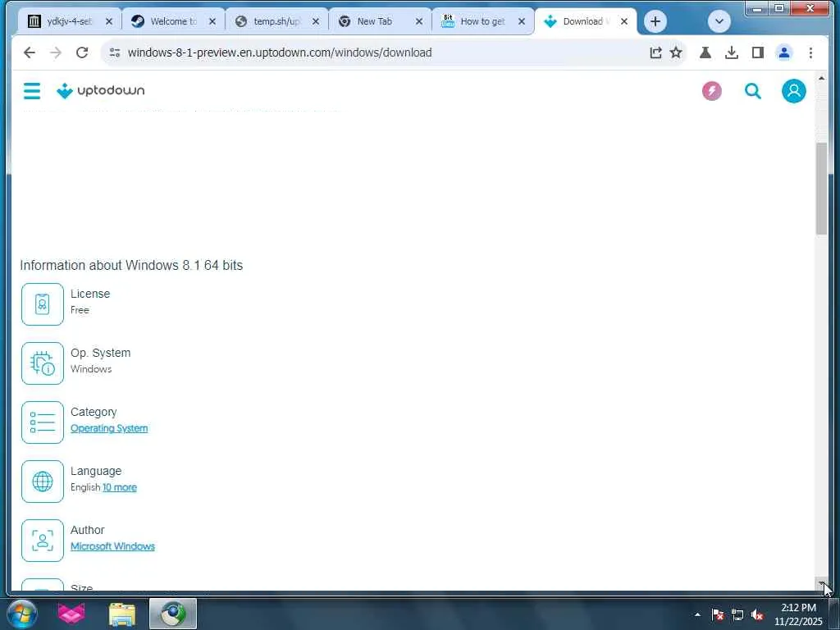The image size is (840, 630).
Task: Click the Language globe icon
Action: 43,481
